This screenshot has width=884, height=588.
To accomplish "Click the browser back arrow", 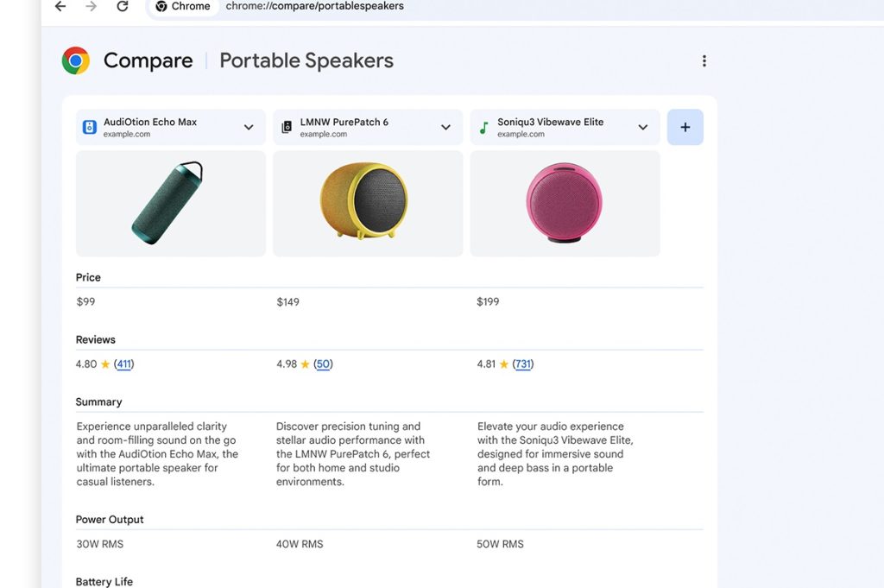I will (60, 6).
